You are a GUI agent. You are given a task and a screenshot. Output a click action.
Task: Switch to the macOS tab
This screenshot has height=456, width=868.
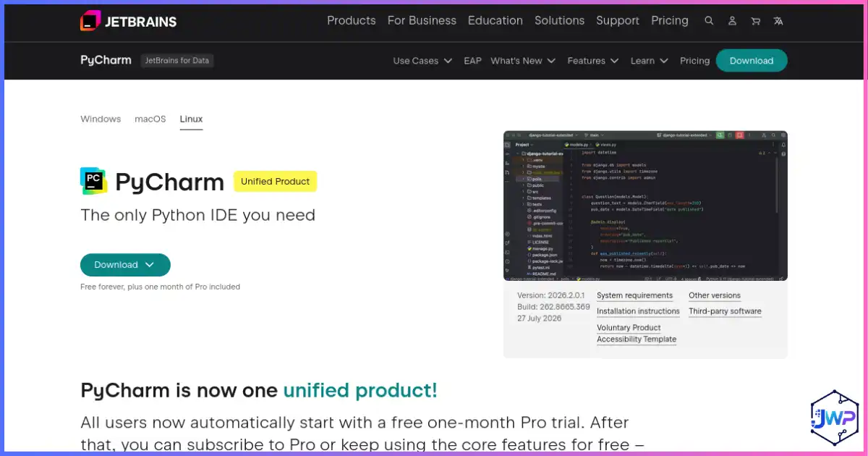pos(150,119)
